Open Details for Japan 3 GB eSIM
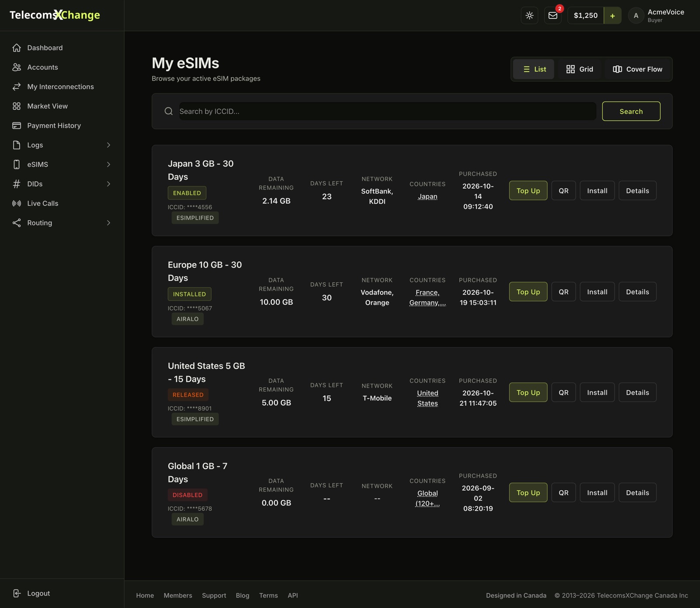700x608 pixels. click(637, 190)
